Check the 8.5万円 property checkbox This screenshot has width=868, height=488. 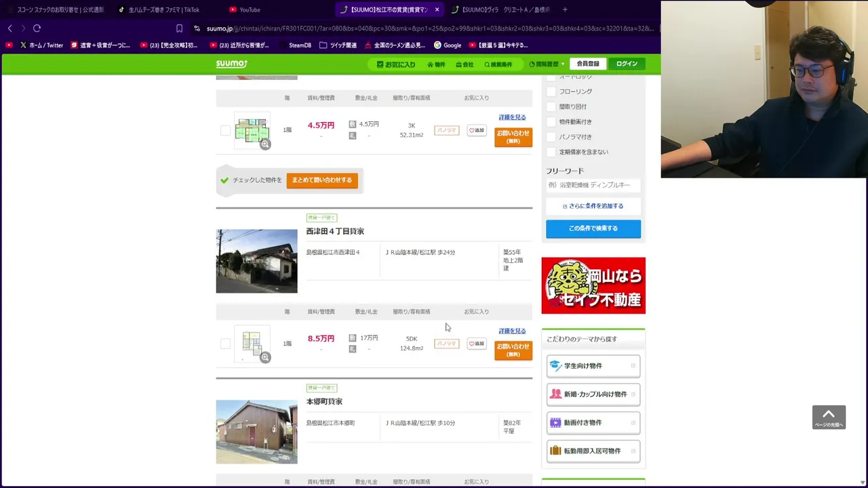225,344
